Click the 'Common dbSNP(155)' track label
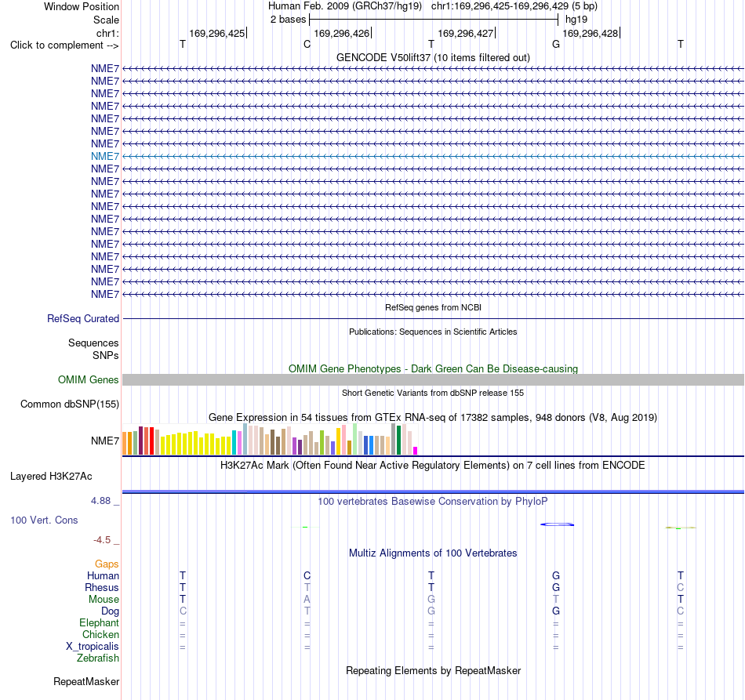 point(69,404)
